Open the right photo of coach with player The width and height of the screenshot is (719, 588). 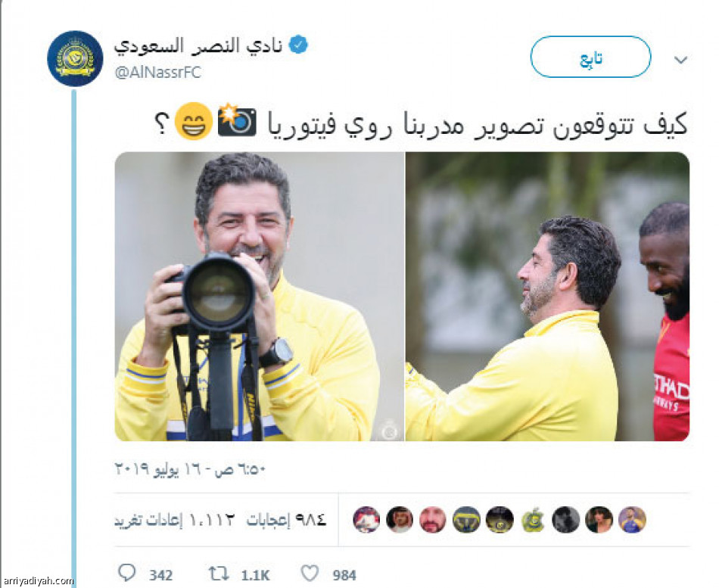click(547, 297)
